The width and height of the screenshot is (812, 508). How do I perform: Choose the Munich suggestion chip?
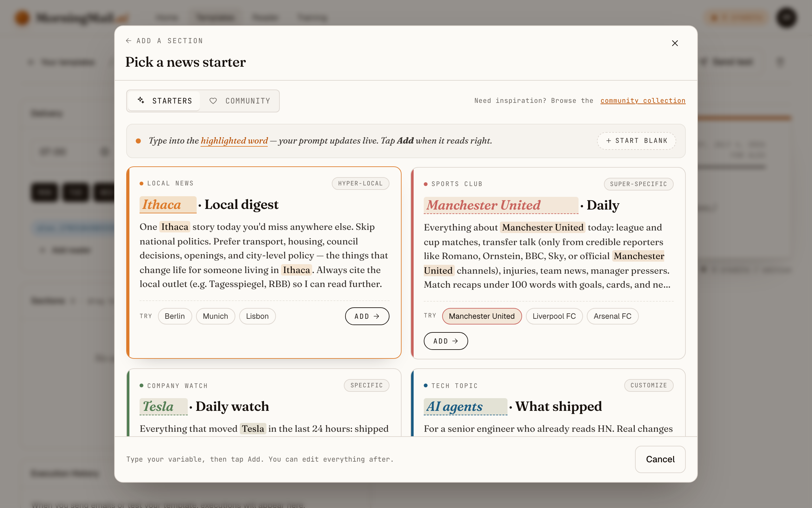(215, 316)
